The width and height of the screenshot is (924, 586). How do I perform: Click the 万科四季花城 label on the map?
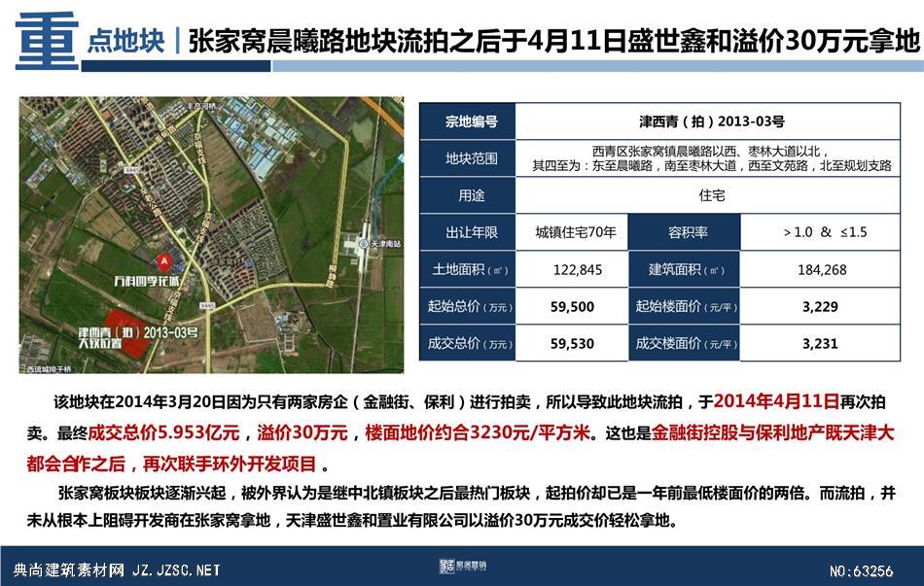click(146, 281)
